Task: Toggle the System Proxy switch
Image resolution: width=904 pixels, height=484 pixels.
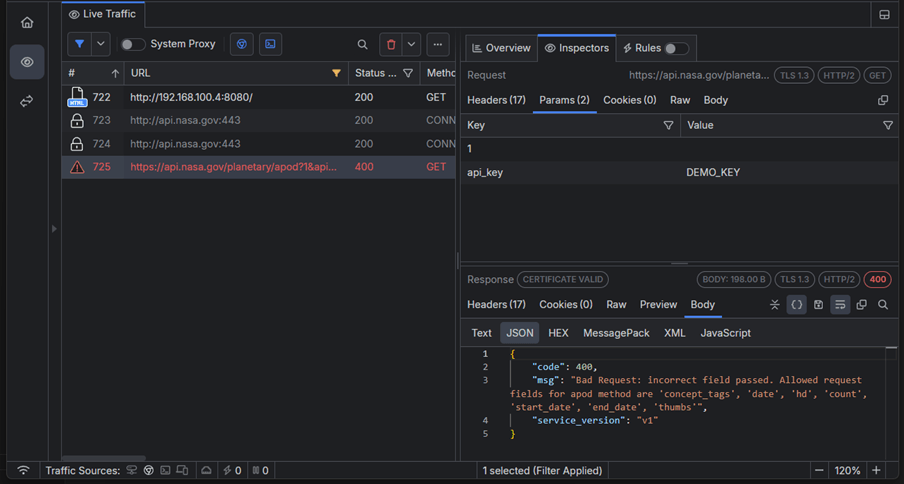Action: click(133, 44)
